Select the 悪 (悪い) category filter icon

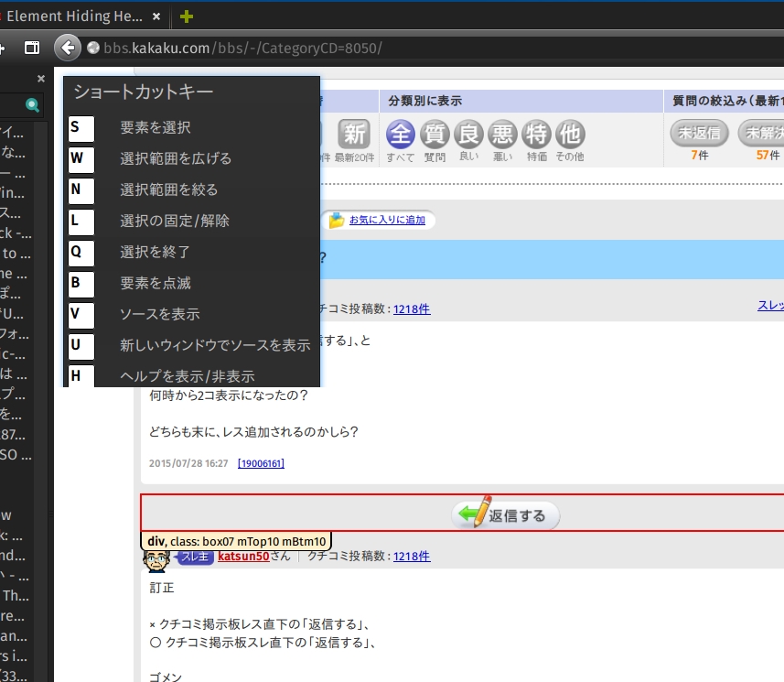point(502,134)
